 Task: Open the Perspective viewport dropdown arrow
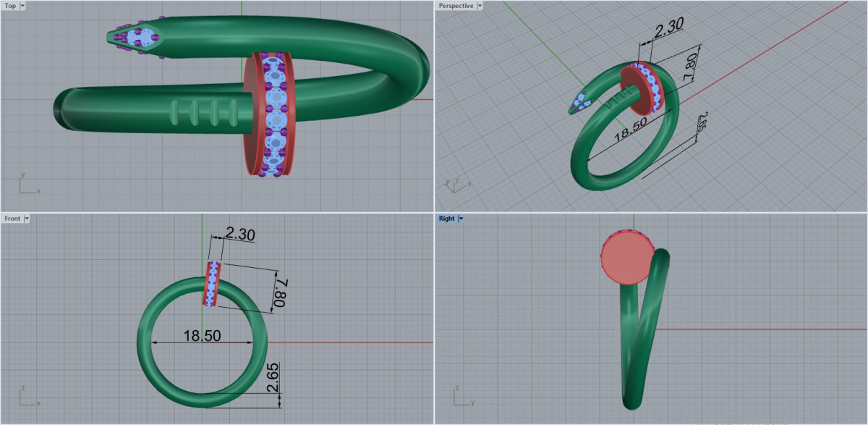pyautogui.click(x=480, y=6)
